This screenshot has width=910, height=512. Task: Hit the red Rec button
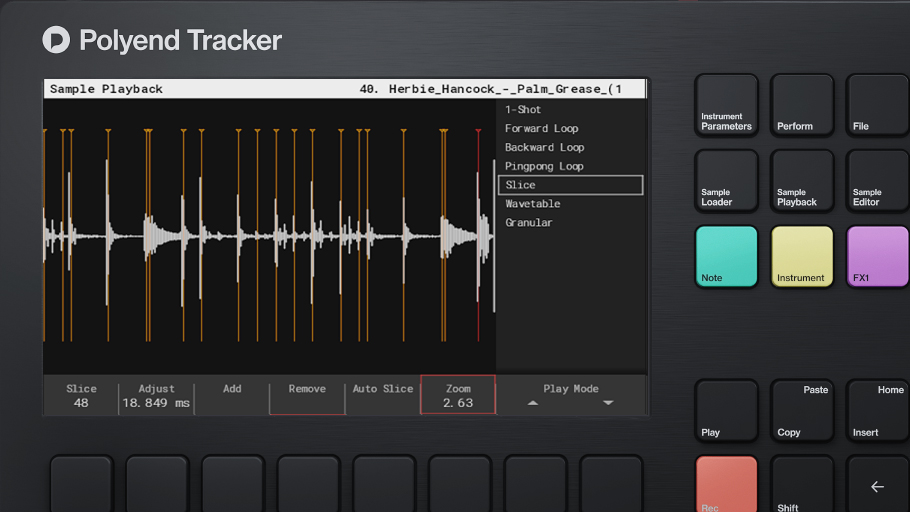(x=726, y=484)
